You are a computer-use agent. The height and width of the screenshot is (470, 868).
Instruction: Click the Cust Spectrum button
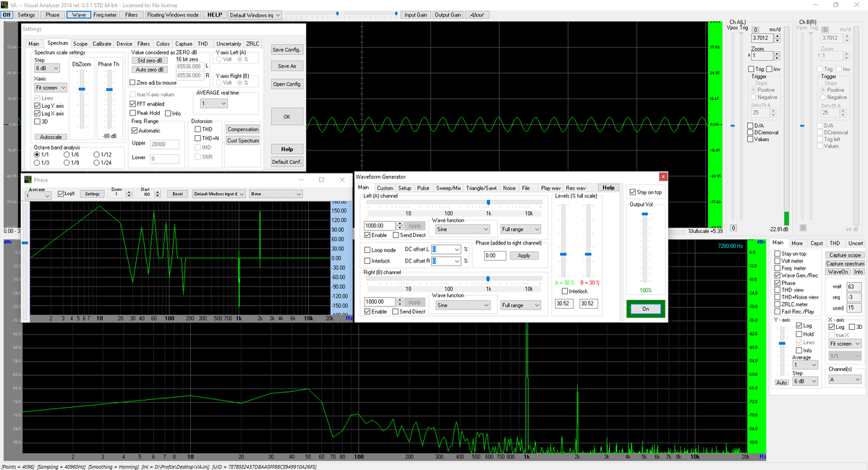click(x=243, y=140)
